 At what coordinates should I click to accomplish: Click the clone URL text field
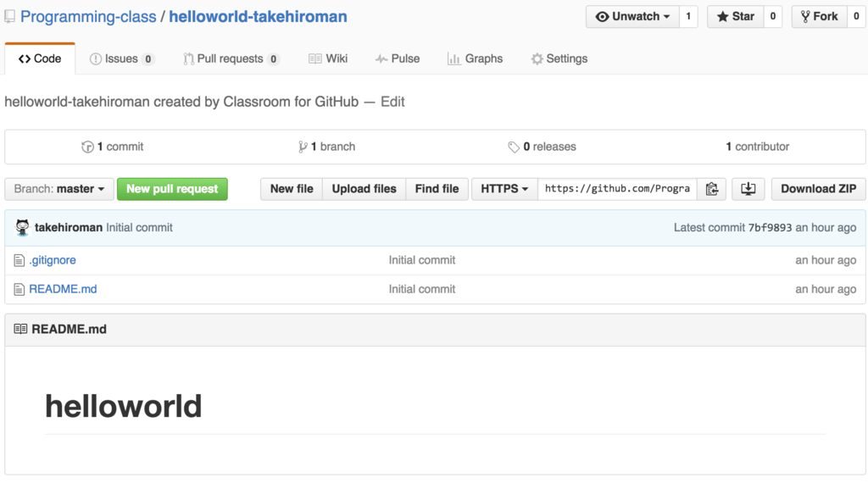617,189
